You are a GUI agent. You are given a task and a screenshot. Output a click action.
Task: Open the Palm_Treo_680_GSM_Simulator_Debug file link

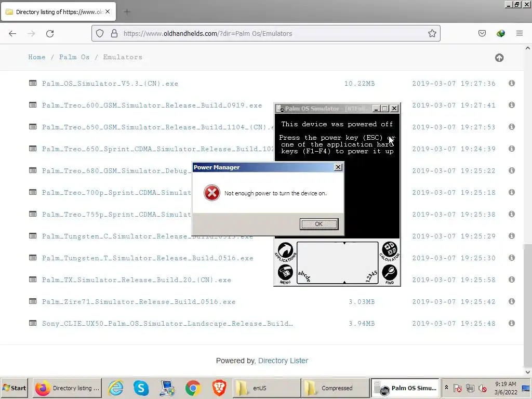click(x=116, y=170)
